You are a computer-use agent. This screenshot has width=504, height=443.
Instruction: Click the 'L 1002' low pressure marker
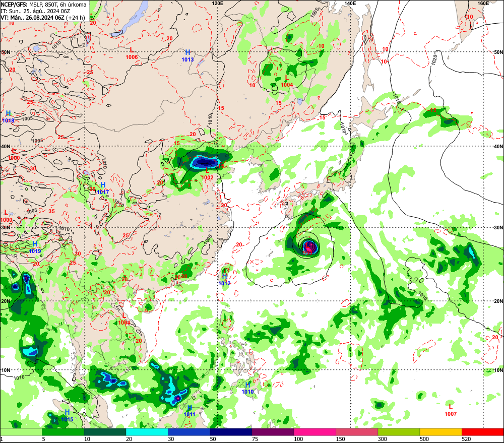[x=207, y=174]
